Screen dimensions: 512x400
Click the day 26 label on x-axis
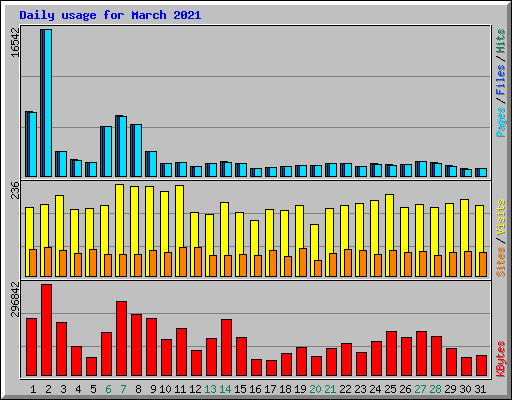point(405,389)
